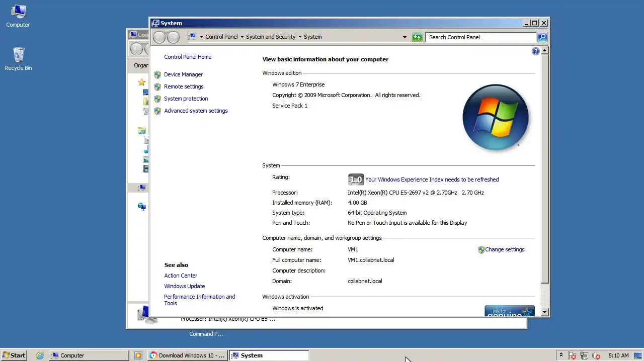Click the search magnifier button
The image size is (644, 362).
coord(542,37)
